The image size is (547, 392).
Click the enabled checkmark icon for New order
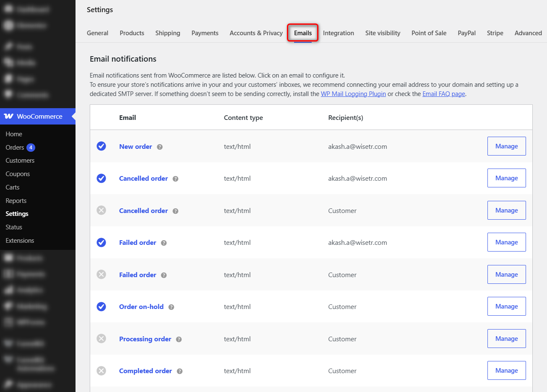(x=101, y=146)
